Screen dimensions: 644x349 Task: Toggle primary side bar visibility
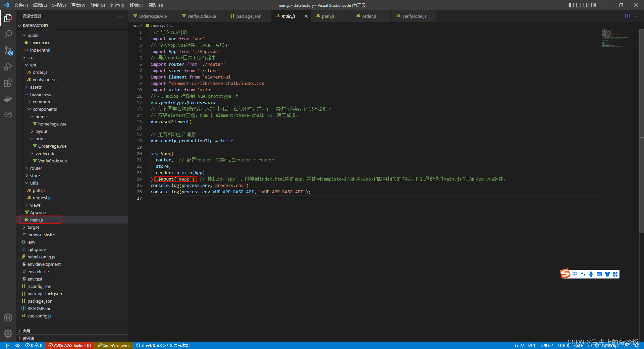point(571,5)
